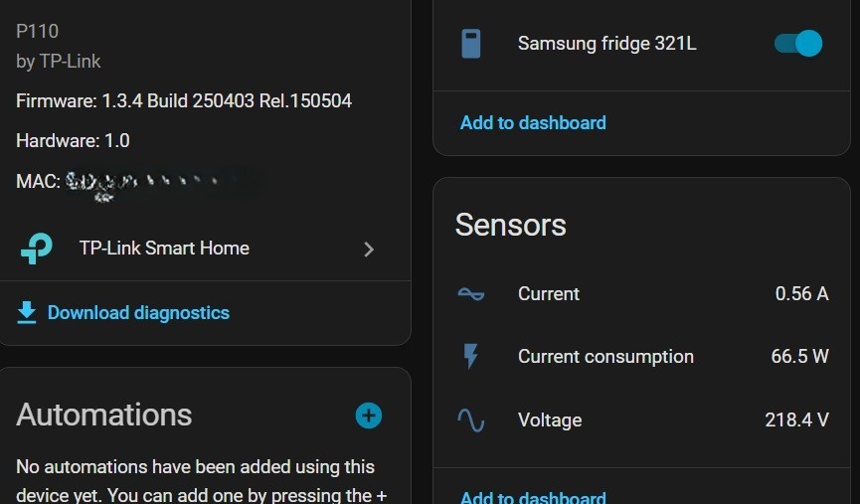860x504 pixels.
Task: Click Add to dashboard under Sensors
Action: point(533,497)
